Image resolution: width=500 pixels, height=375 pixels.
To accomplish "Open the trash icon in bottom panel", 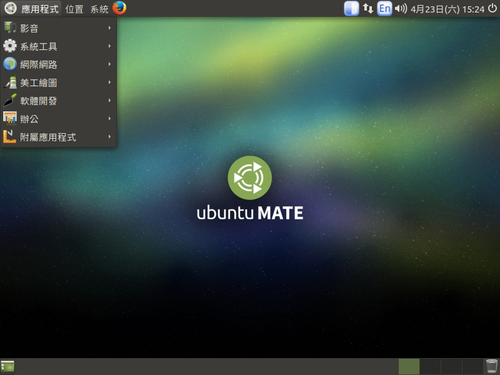I will [491, 366].
